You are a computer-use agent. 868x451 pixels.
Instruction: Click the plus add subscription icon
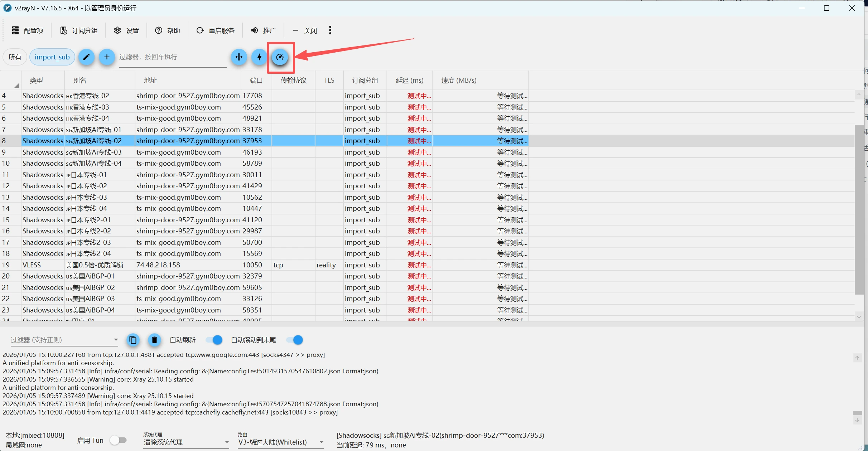pos(107,57)
